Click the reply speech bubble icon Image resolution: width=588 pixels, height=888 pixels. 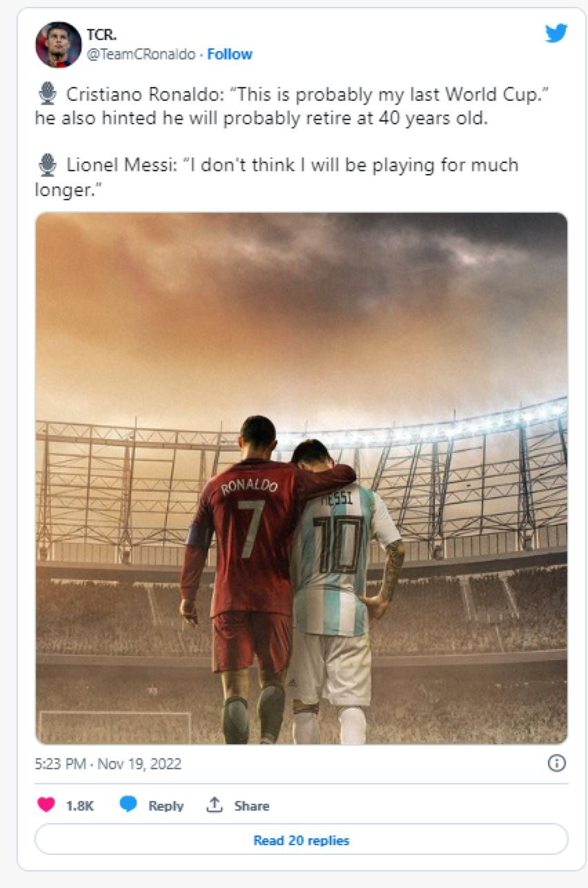(128, 804)
